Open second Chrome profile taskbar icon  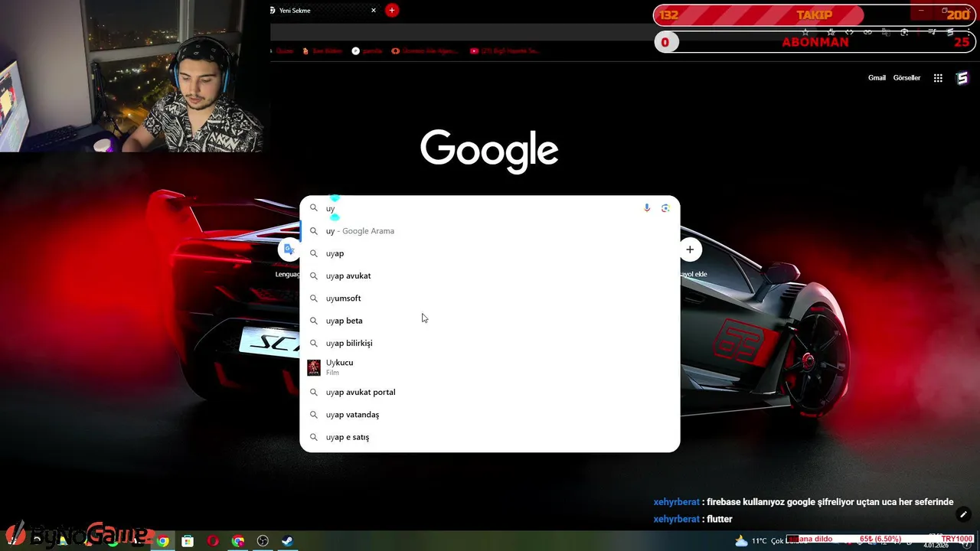tap(238, 541)
